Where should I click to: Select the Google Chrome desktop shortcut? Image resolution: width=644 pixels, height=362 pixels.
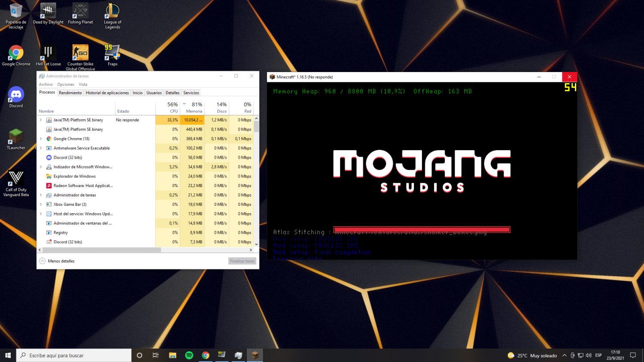[x=16, y=56]
